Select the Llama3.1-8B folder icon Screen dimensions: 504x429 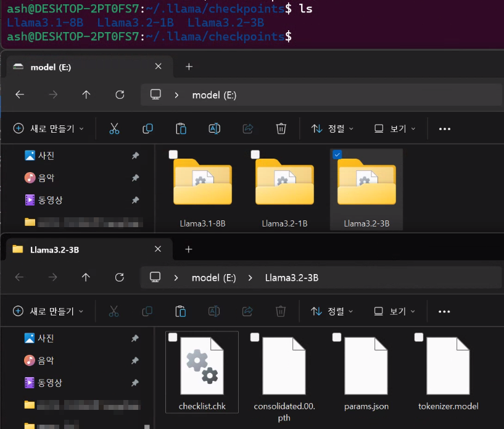tap(202, 182)
